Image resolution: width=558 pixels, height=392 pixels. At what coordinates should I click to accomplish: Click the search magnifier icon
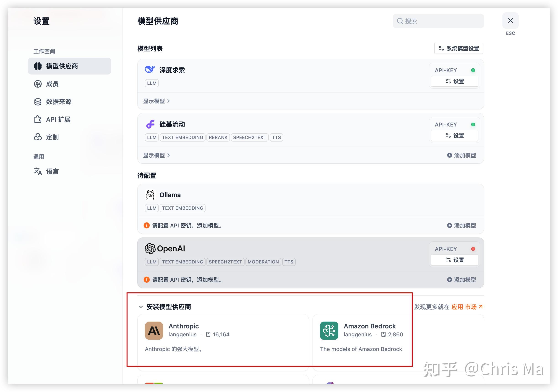coord(400,21)
